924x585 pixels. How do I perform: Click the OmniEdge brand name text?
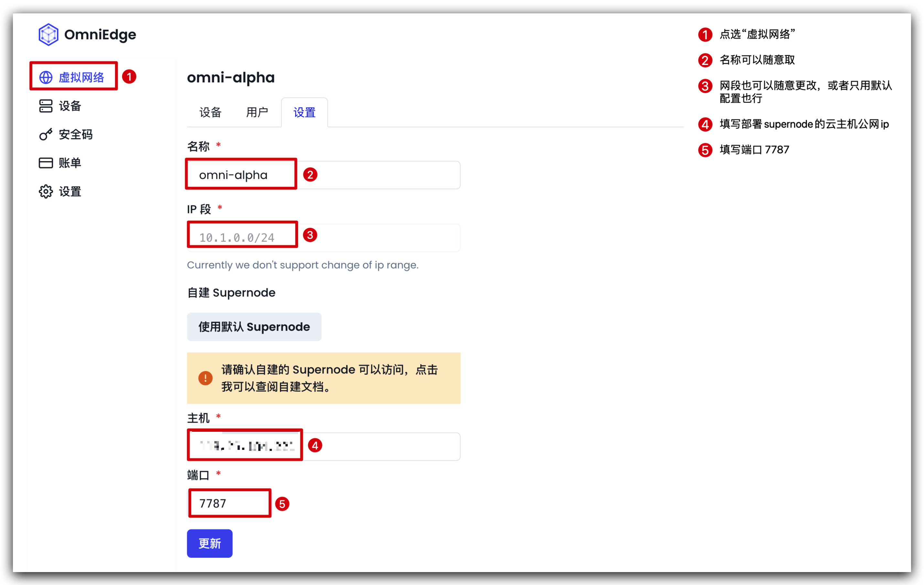[100, 35]
